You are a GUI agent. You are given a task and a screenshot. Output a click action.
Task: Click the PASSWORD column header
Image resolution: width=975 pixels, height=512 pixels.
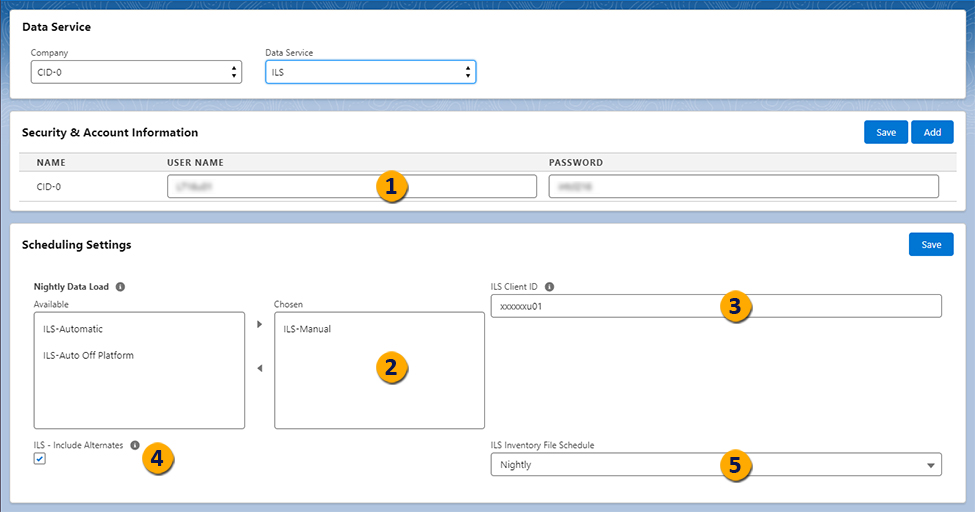[x=576, y=162]
